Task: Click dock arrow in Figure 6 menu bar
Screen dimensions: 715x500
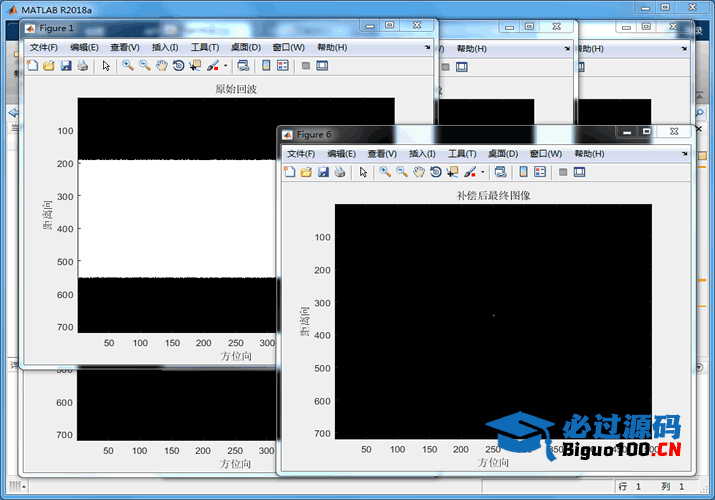Action: click(684, 154)
